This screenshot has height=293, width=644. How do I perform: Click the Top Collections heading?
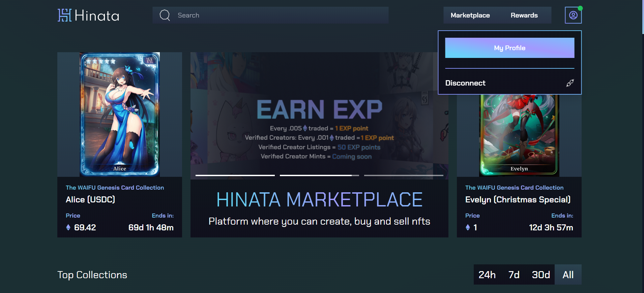pos(92,275)
